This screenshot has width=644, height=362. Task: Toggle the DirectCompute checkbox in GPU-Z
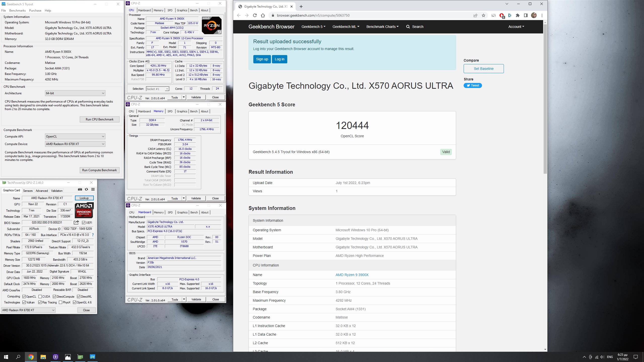pos(54,297)
